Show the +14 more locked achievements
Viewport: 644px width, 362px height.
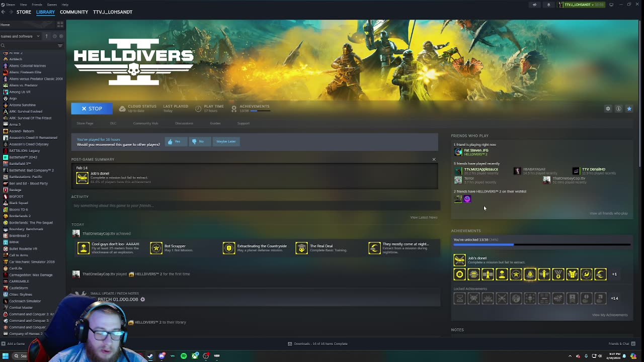614,298
